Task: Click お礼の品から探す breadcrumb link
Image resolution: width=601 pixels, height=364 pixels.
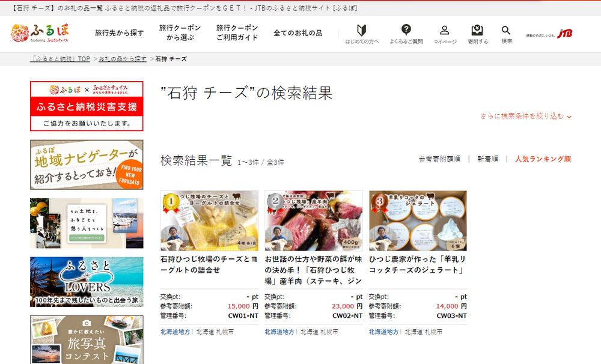Action: point(123,59)
